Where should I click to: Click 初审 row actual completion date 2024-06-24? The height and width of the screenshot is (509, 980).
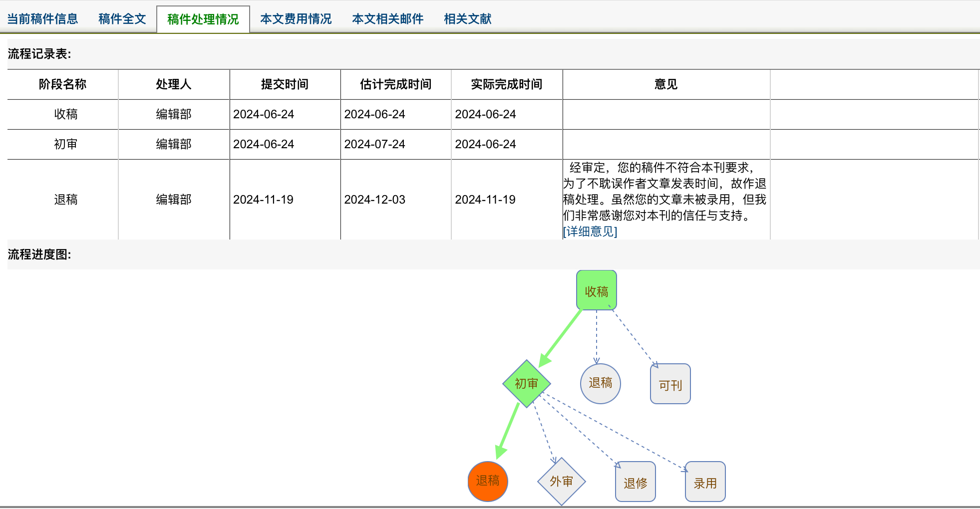pyautogui.click(x=485, y=144)
